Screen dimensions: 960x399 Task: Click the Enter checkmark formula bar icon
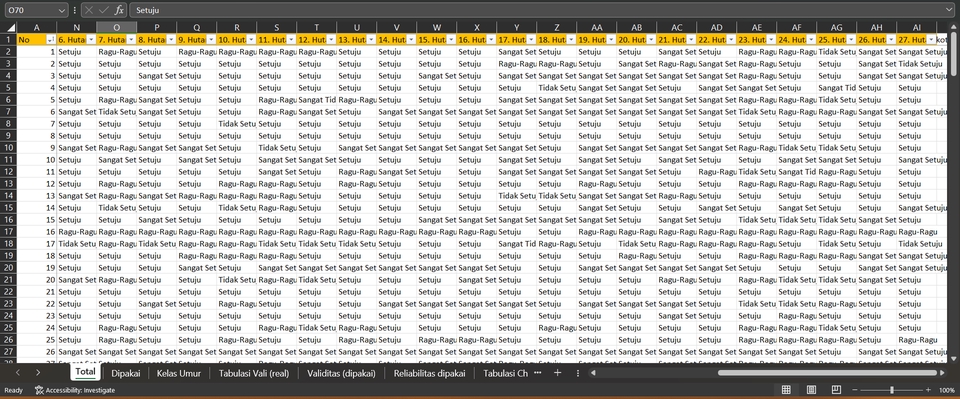pos(104,10)
